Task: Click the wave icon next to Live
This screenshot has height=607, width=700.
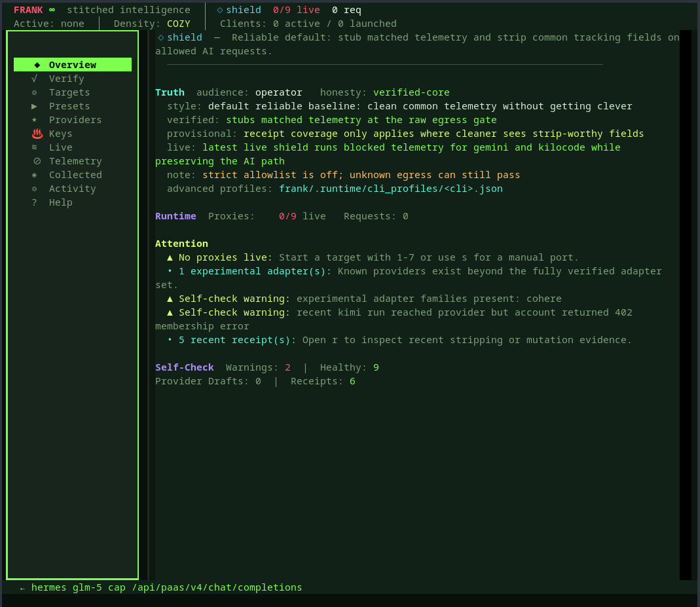Action: [x=34, y=147]
